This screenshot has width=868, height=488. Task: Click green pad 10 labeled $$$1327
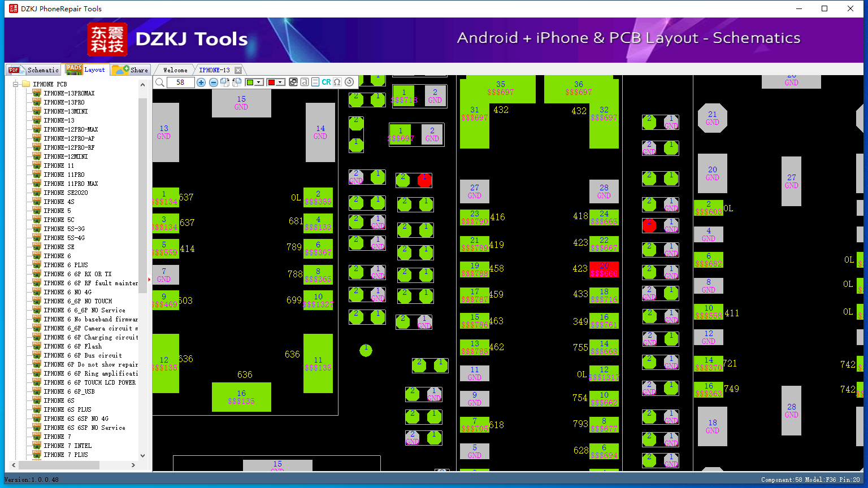tap(318, 300)
